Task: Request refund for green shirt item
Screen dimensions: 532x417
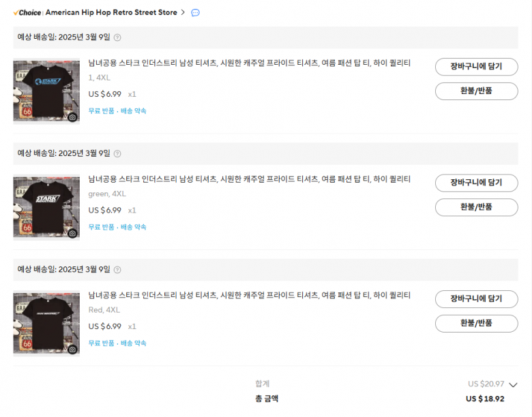Action: (x=476, y=207)
